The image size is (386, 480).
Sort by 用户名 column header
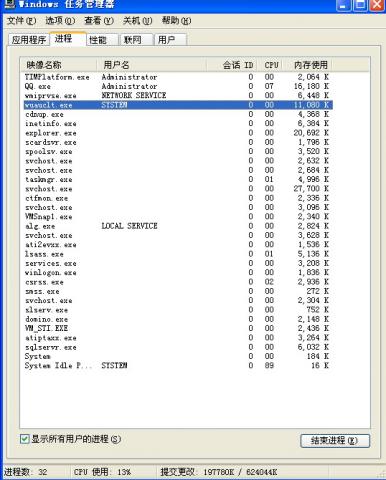tap(152, 65)
